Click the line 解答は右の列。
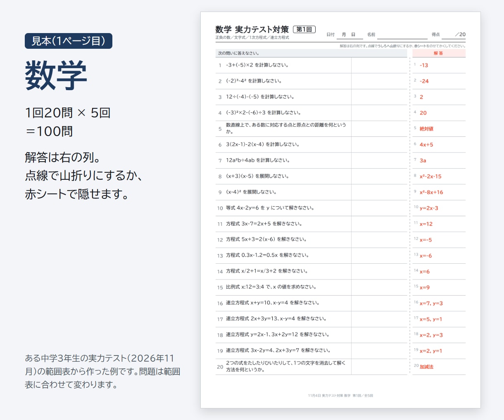Screen dimensions: 504x420 [x=63, y=157]
